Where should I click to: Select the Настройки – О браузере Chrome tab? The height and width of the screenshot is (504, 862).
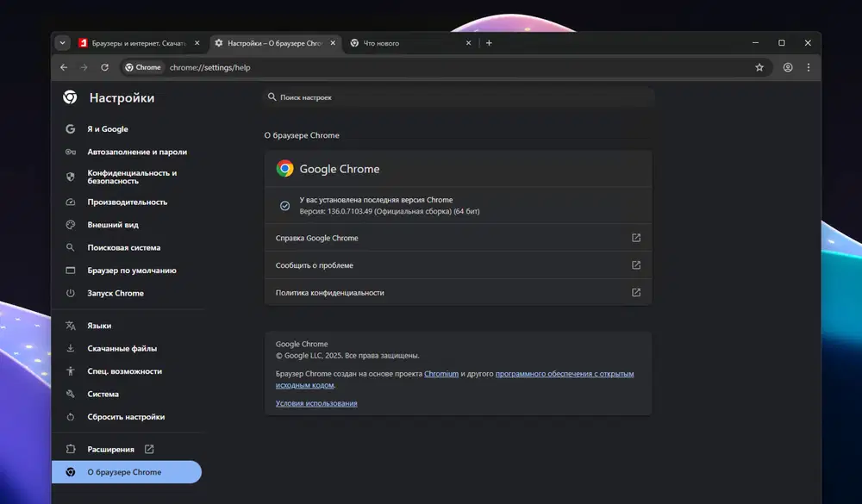click(x=276, y=43)
